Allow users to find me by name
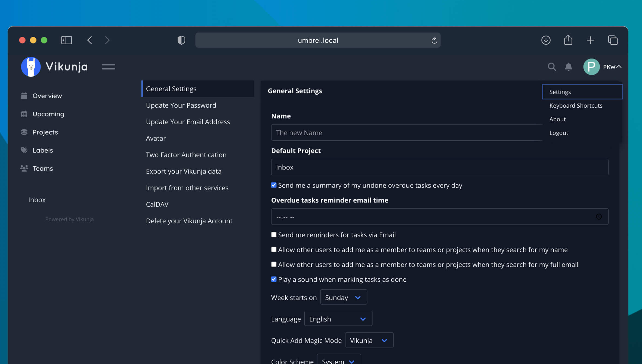 pyautogui.click(x=274, y=250)
